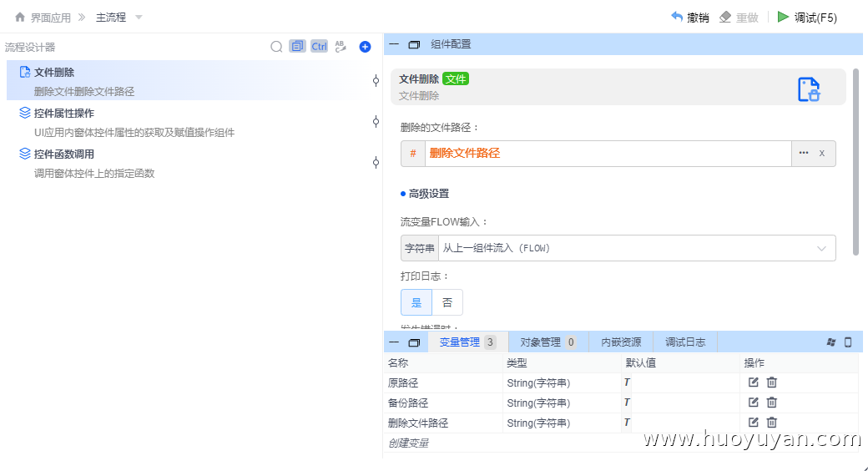Click the # variable mode icon

[413, 154]
